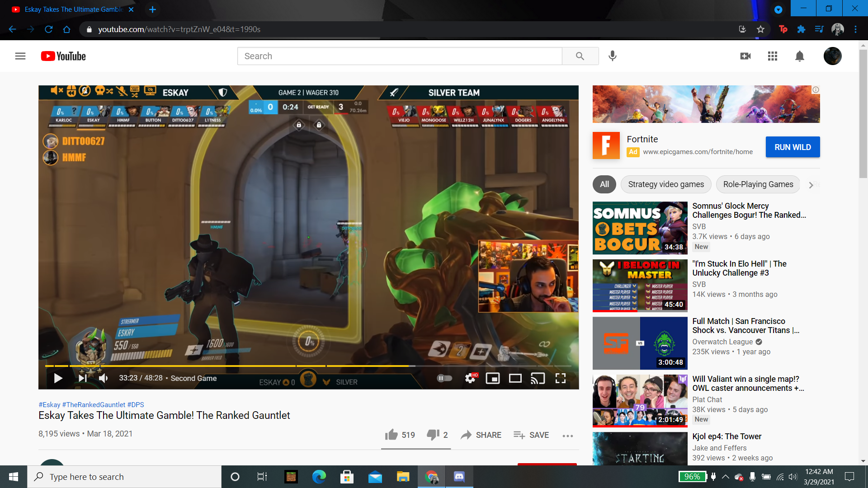Toggle the bookmark star in the address bar
Image resolution: width=868 pixels, height=488 pixels.
(760, 29)
